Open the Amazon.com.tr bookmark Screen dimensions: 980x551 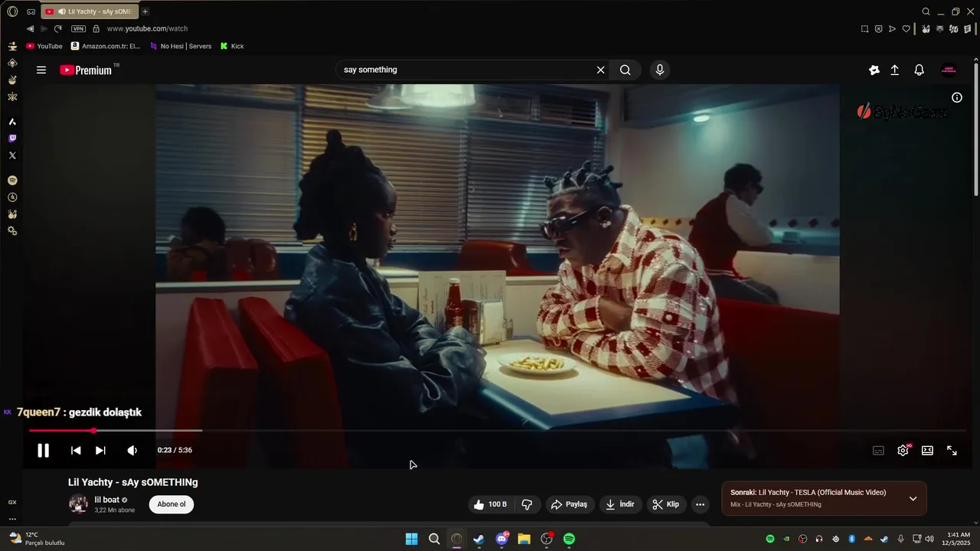106,46
